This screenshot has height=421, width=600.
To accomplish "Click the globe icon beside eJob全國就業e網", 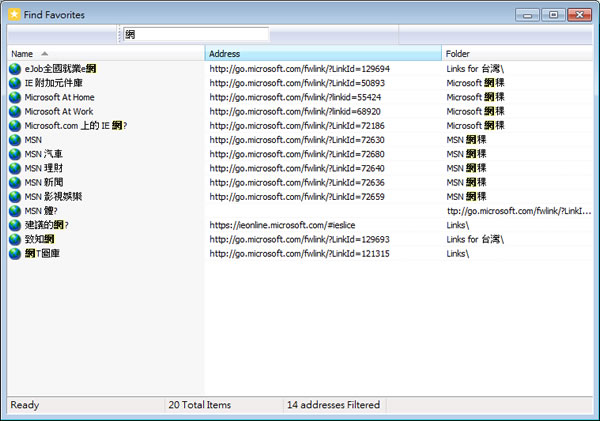I will tap(15, 69).
